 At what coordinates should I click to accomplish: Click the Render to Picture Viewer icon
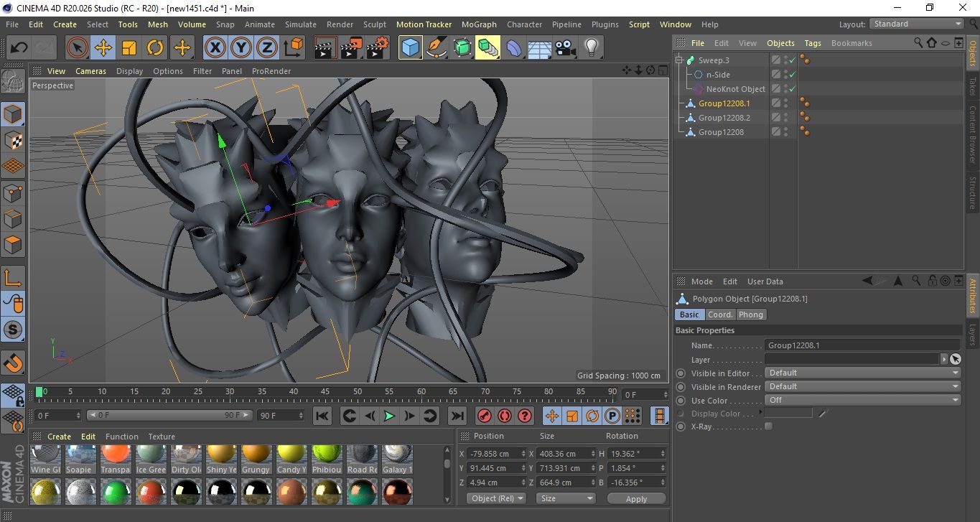pyautogui.click(x=351, y=48)
